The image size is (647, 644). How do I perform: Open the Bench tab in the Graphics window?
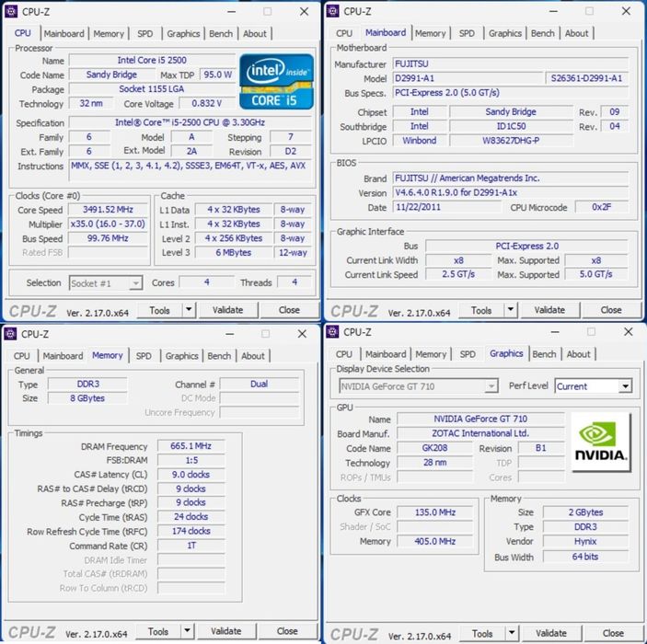pos(544,354)
